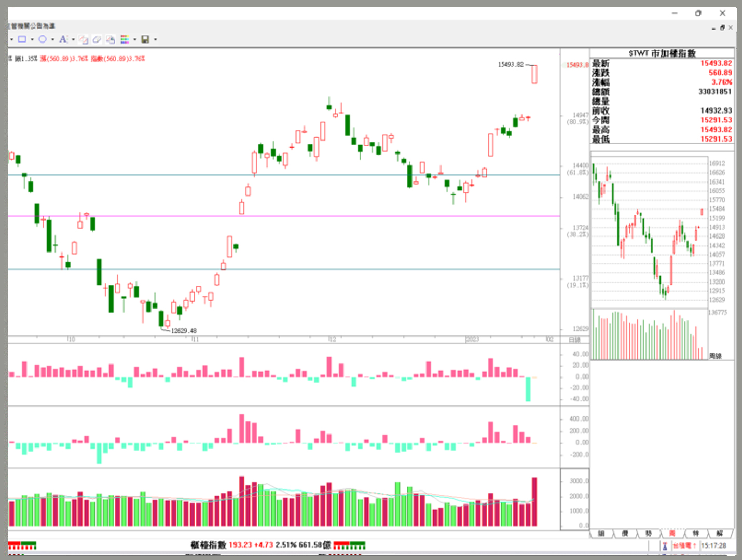Restore the inner chart window
742x560 pixels.
point(722,27)
